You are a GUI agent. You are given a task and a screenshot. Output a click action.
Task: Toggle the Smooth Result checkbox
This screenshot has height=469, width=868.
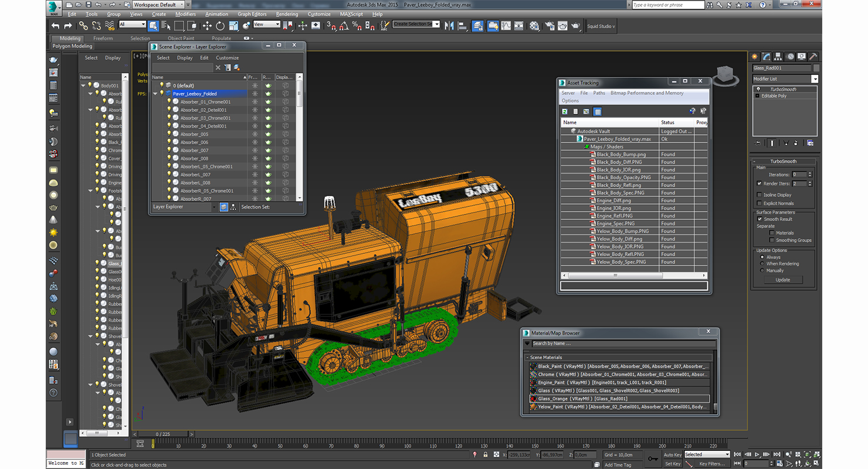(759, 219)
